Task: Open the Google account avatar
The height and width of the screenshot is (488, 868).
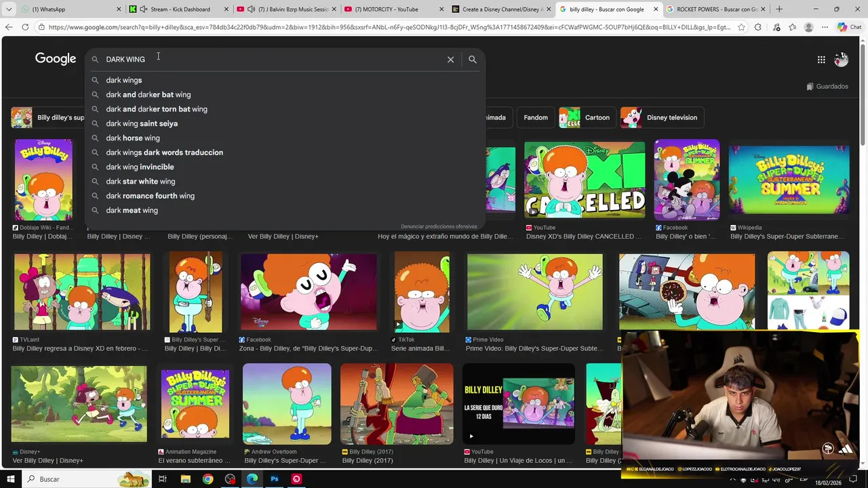Action: [x=841, y=60]
